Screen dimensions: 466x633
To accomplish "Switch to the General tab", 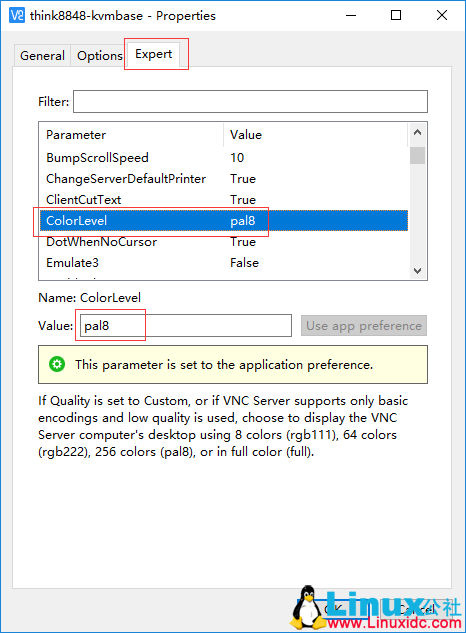I will tap(42, 55).
